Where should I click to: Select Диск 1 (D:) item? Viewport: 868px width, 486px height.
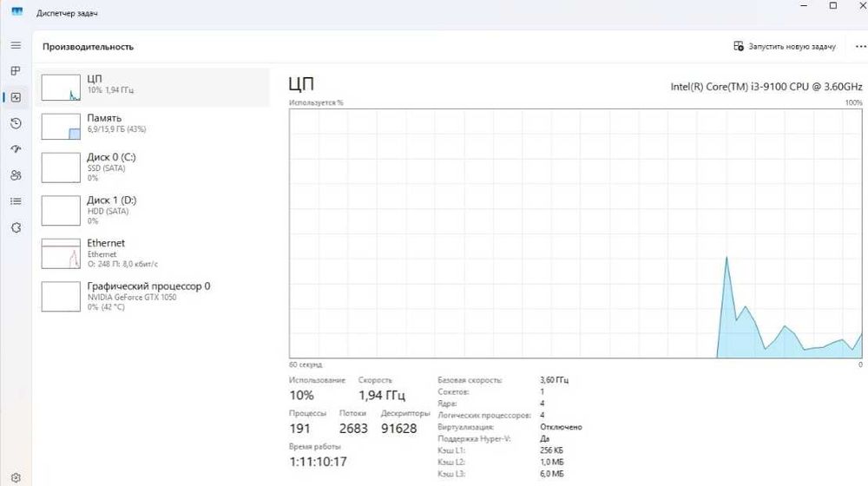153,210
